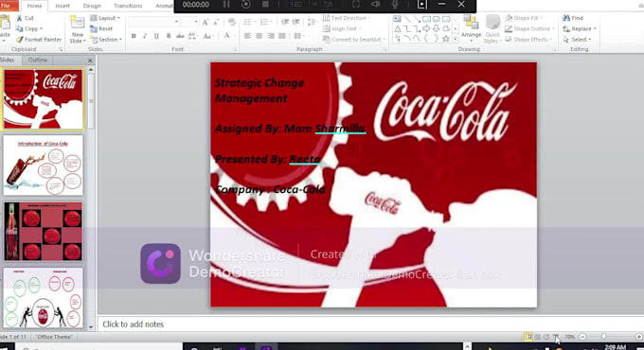Switch to the Insert ribbon tab
This screenshot has width=644, height=350.
[x=63, y=6]
